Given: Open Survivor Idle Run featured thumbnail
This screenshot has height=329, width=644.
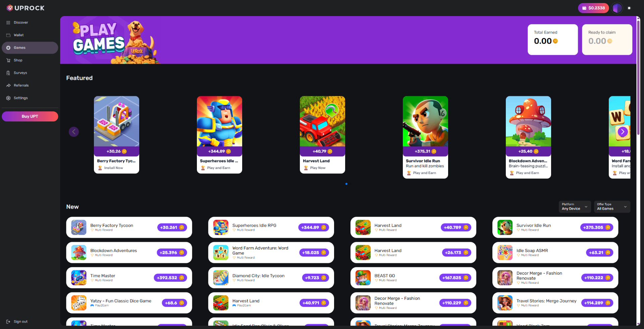Looking at the screenshot, I should tap(425, 121).
